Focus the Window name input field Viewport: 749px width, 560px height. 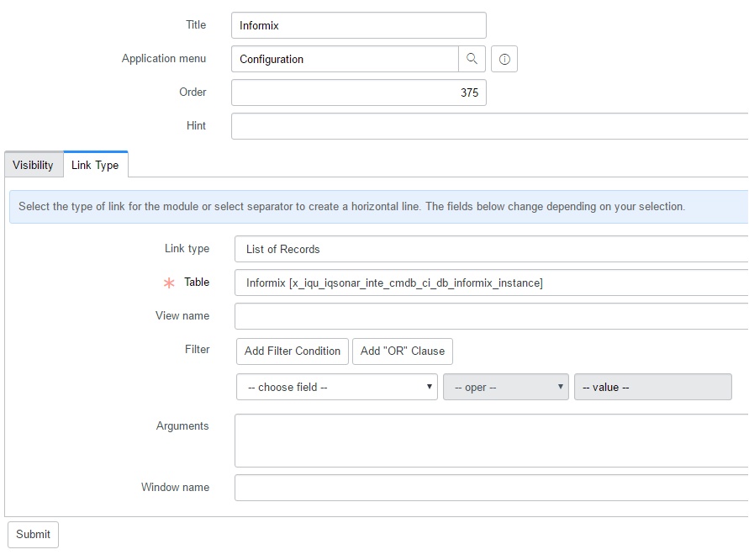click(x=492, y=488)
